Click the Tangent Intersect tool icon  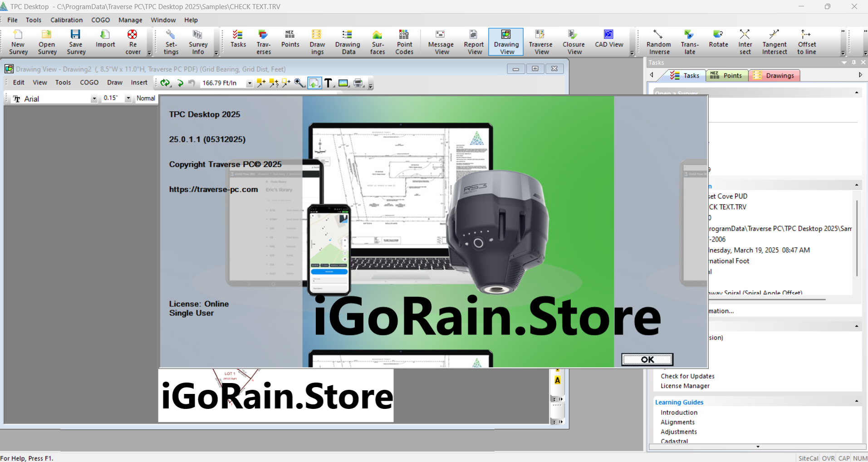click(774, 42)
